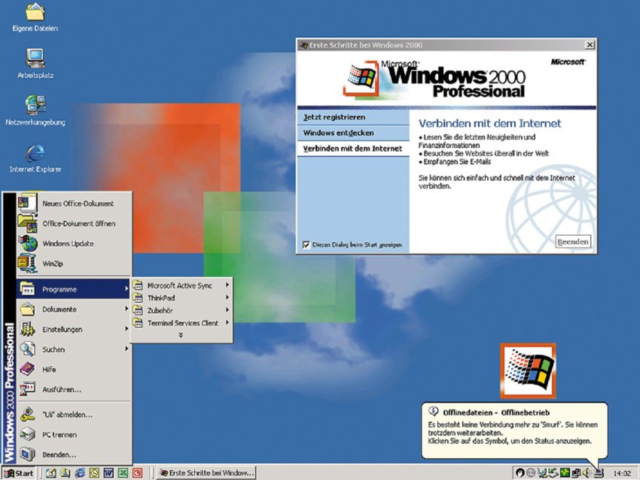Select the Netzwerkumgebung desktop icon

click(35, 110)
